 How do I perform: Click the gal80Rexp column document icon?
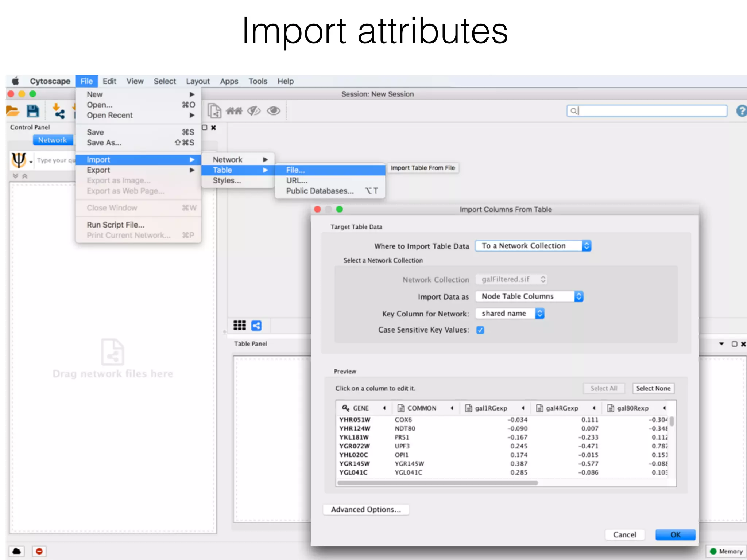coord(611,408)
